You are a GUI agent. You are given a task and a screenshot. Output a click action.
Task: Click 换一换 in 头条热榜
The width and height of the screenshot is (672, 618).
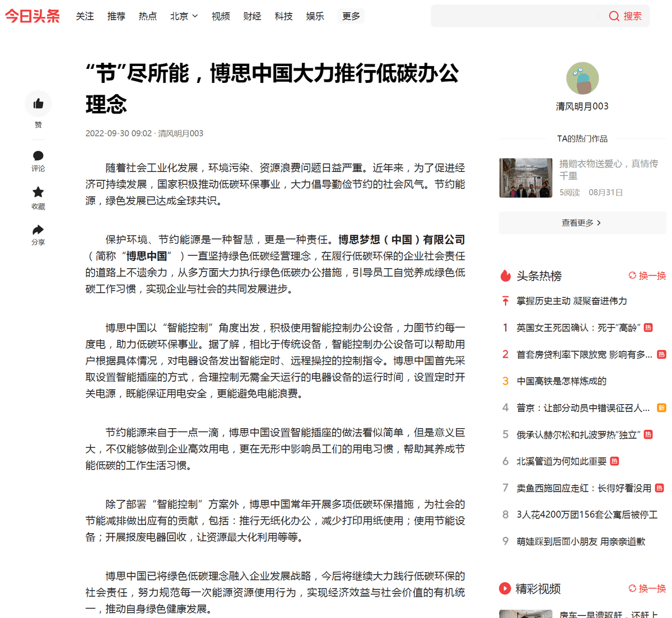652,275
